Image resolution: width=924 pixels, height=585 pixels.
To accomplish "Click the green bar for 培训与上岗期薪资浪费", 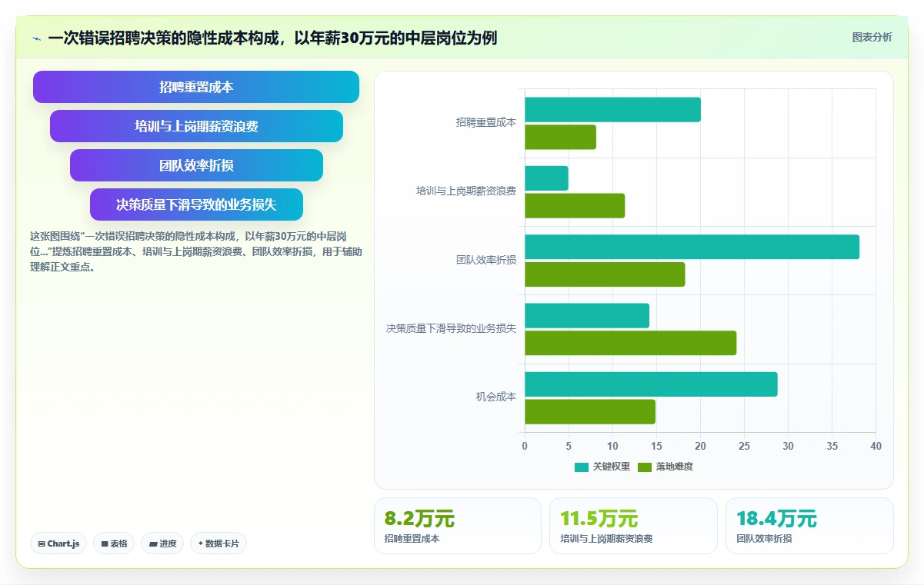I will click(x=575, y=205).
